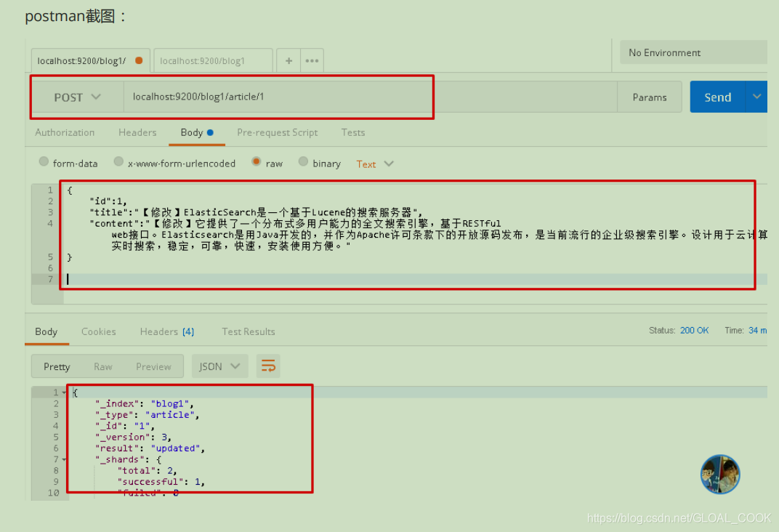
Task: Open the Send button arrow dropdown
Action: coord(756,97)
